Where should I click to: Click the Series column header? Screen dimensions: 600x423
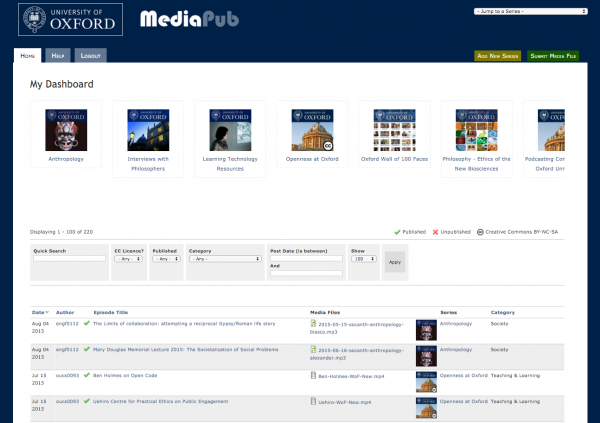pos(448,312)
